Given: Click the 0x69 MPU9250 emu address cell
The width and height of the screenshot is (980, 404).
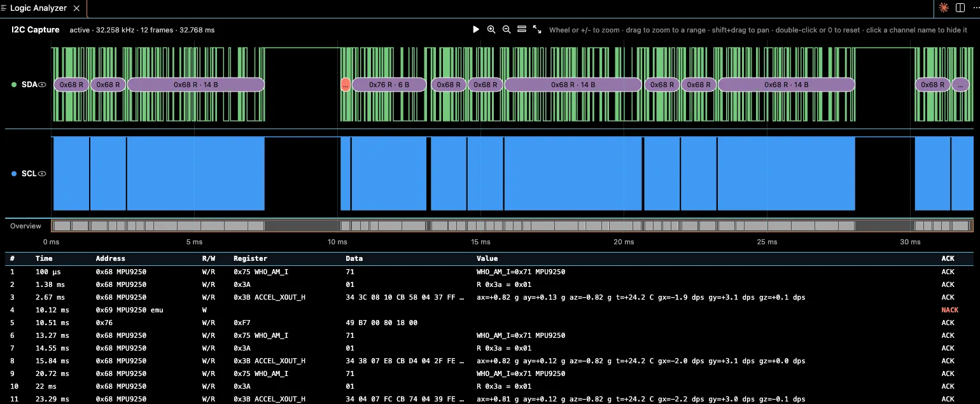Looking at the screenshot, I should click(130, 310).
